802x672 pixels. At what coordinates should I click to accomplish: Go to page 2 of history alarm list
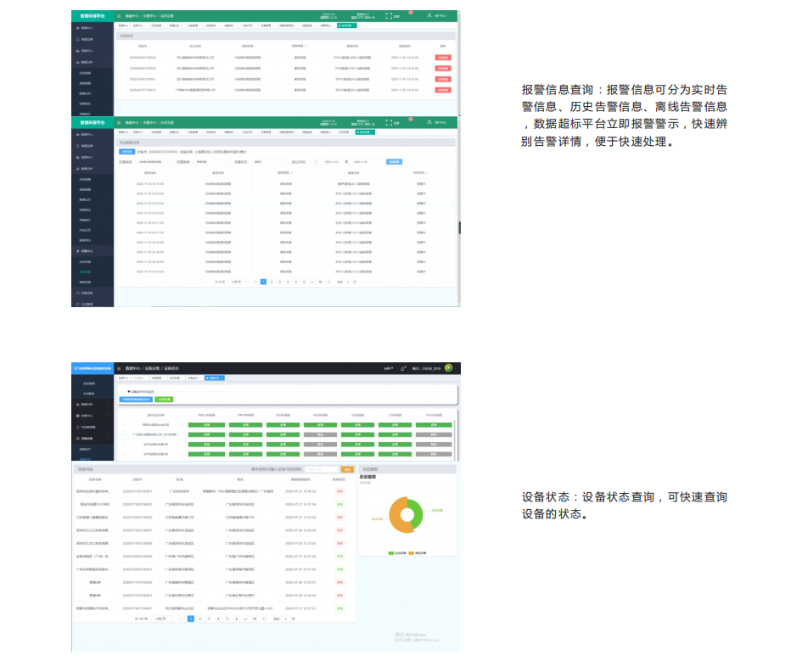[x=272, y=282]
